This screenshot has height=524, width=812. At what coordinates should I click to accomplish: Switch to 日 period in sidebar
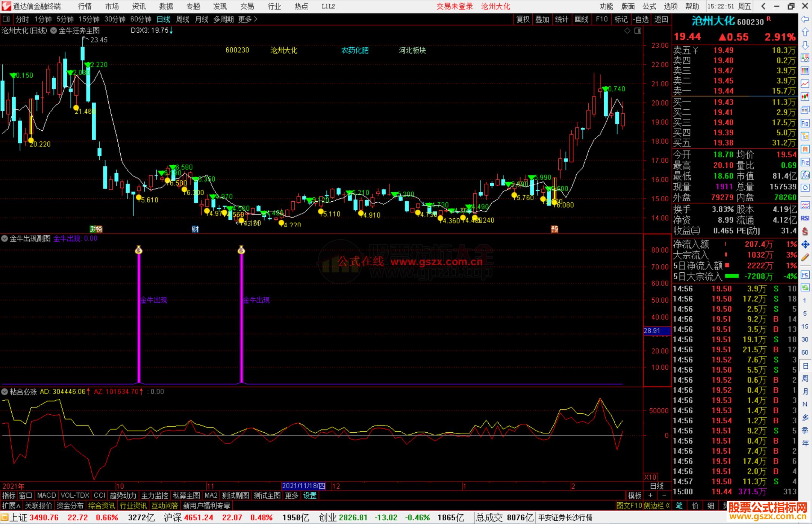(805, 366)
